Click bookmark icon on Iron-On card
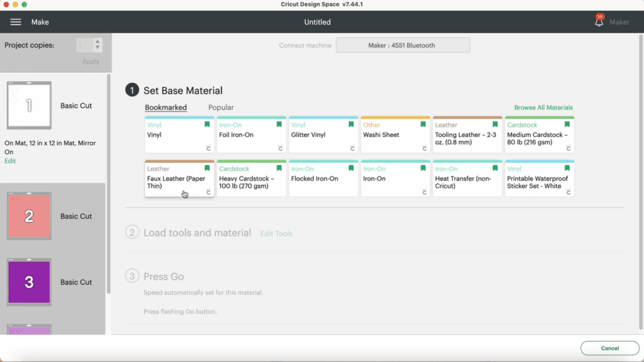This screenshot has height=362, width=644. click(423, 168)
